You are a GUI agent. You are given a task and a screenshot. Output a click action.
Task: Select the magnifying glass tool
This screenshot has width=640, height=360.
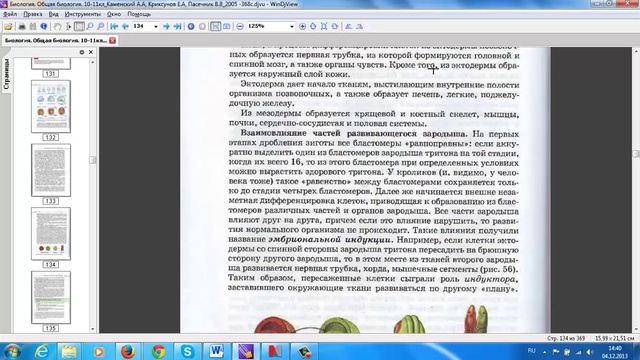(x=90, y=27)
